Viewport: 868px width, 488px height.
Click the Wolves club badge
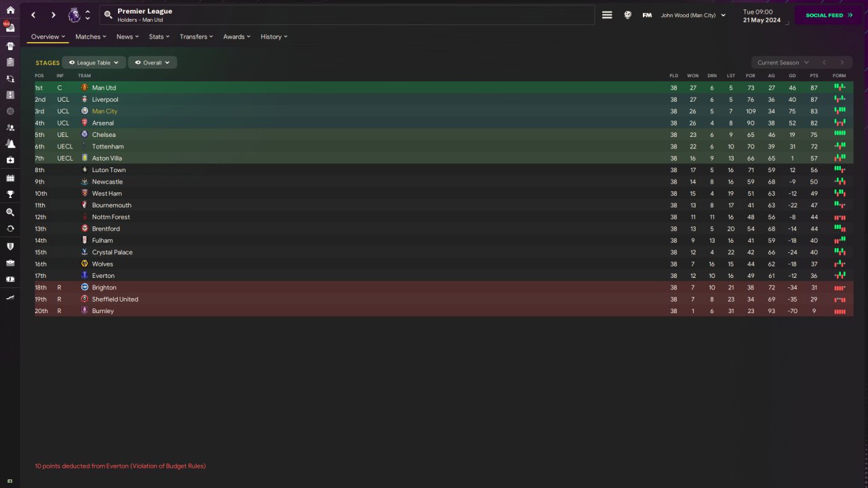85,264
